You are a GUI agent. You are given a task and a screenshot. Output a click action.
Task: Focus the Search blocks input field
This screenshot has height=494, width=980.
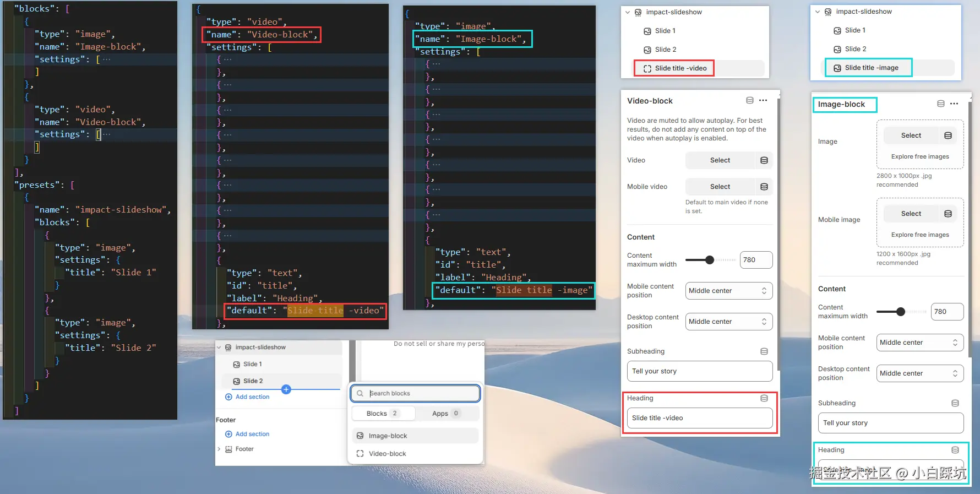pos(415,393)
